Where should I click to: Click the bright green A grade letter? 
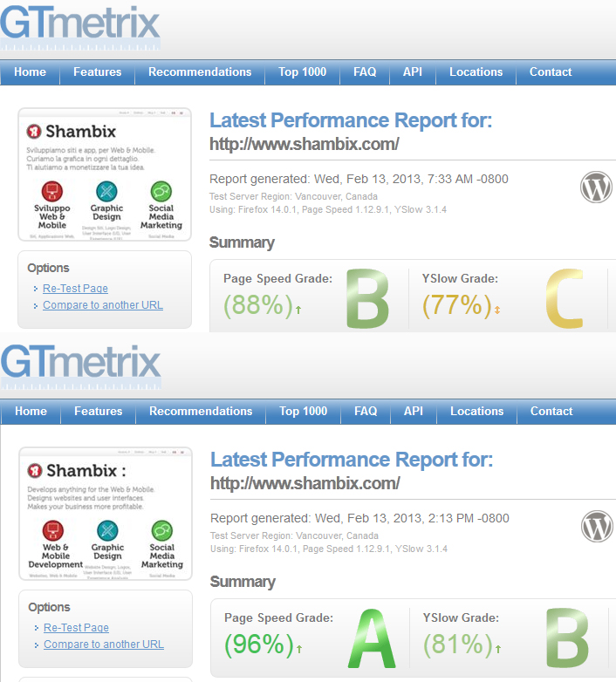coord(372,638)
